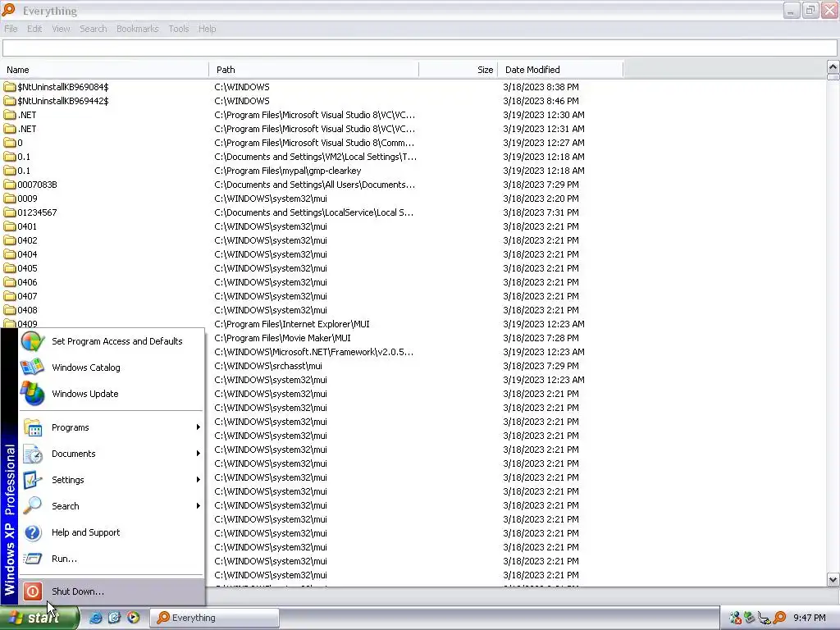Screen dimensions: 840x630
Task: Open the View menu
Action: (x=61, y=29)
